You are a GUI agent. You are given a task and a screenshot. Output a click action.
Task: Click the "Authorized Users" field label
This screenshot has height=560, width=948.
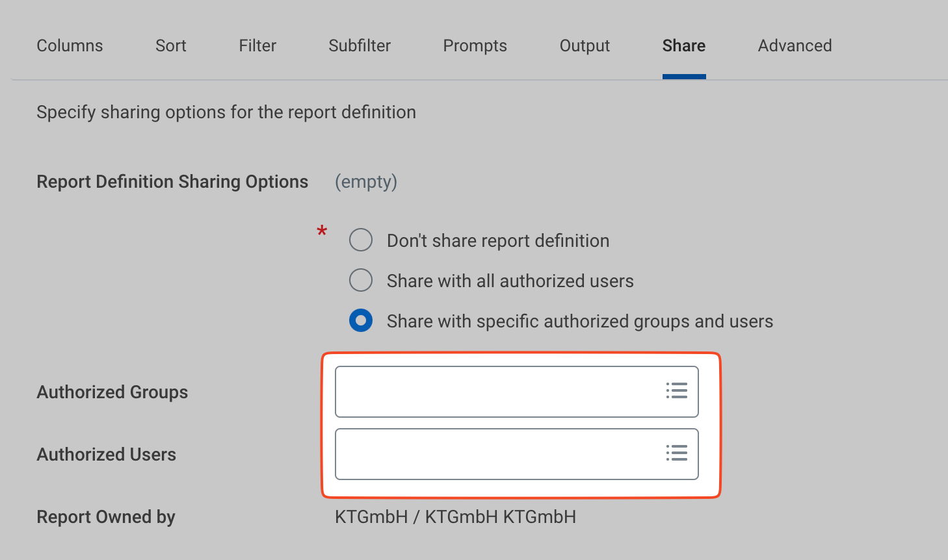coord(106,454)
